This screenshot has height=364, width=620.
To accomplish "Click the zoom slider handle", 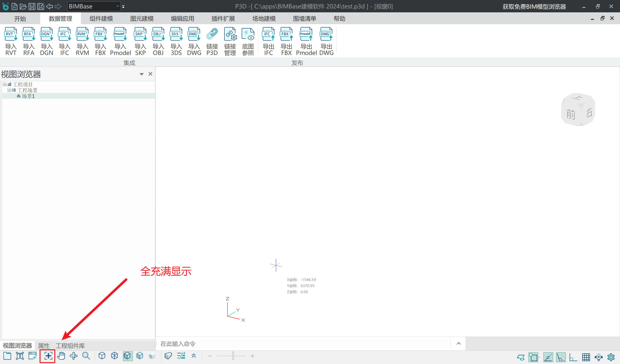I will coord(233,356).
